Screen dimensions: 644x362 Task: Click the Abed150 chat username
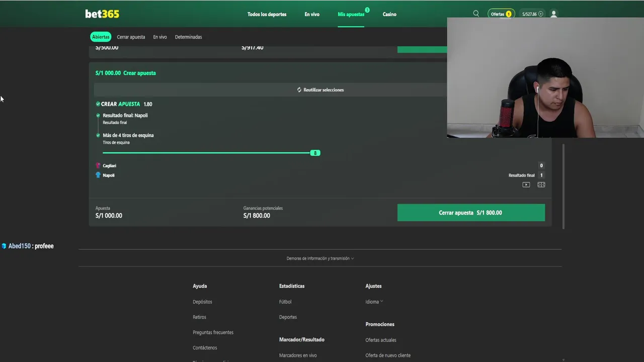click(x=20, y=246)
